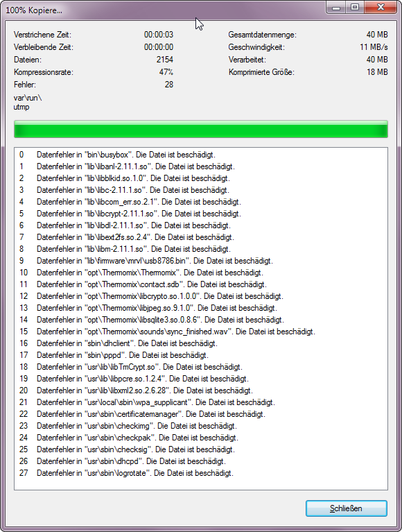Select error row "opt\Thermomix\Thermomix"
Viewport: 402px width, 532px height.
(201, 273)
